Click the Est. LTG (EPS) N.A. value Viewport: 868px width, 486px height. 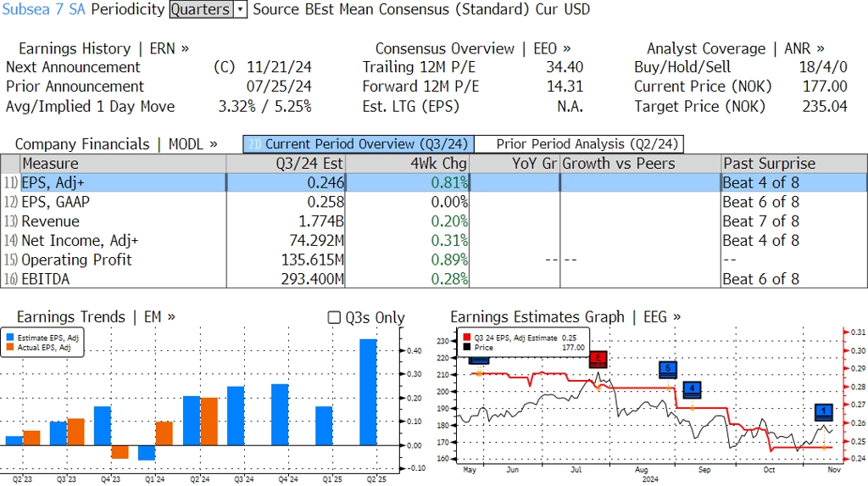coord(570,106)
